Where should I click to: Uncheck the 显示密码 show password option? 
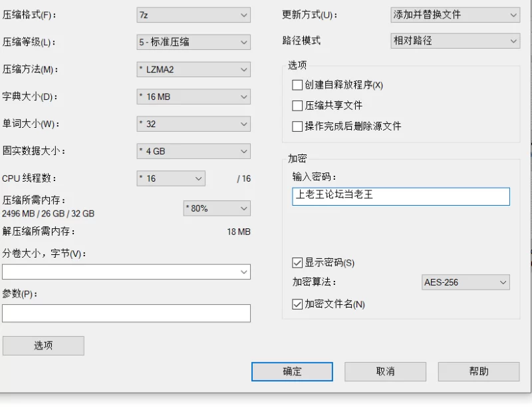click(297, 263)
